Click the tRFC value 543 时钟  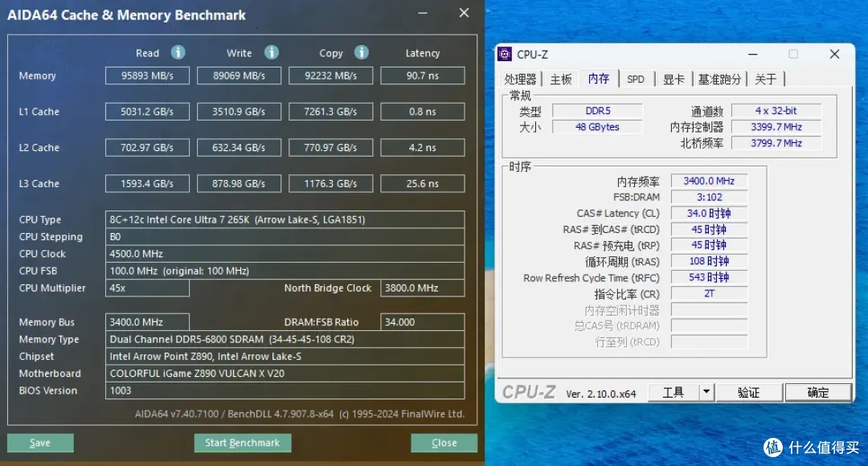click(709, 277)
